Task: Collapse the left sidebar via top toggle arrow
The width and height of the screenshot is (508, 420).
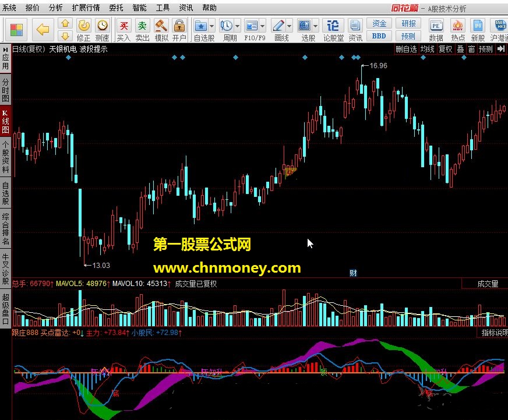Action: [x=5, y=50]
